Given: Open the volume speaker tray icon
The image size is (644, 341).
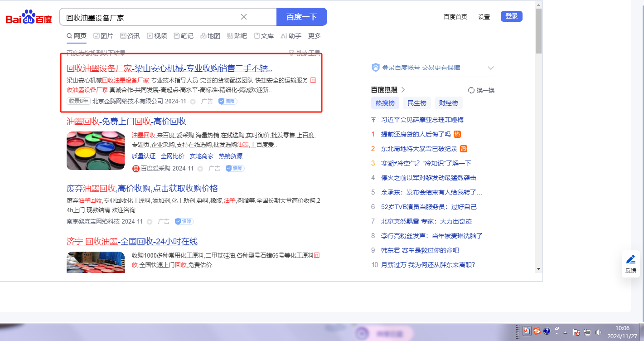Looking at the screenshot, I should point(598,332).
